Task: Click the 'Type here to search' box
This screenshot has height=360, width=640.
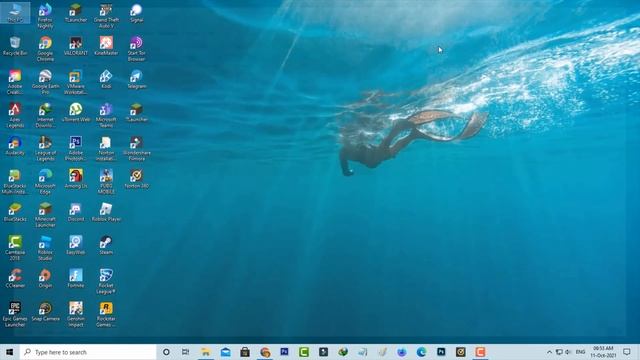Action: coord(88,352)
